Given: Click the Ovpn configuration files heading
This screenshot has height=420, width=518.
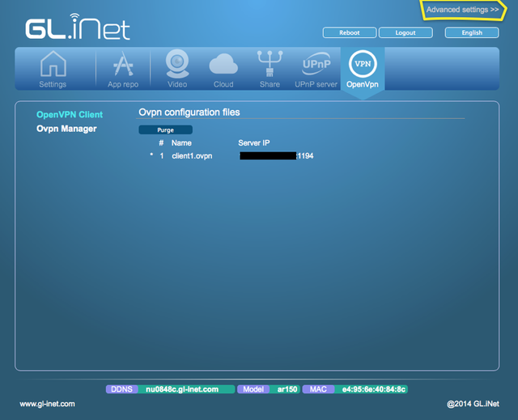Looking at the screenshot, I should (x=189, y=112).
